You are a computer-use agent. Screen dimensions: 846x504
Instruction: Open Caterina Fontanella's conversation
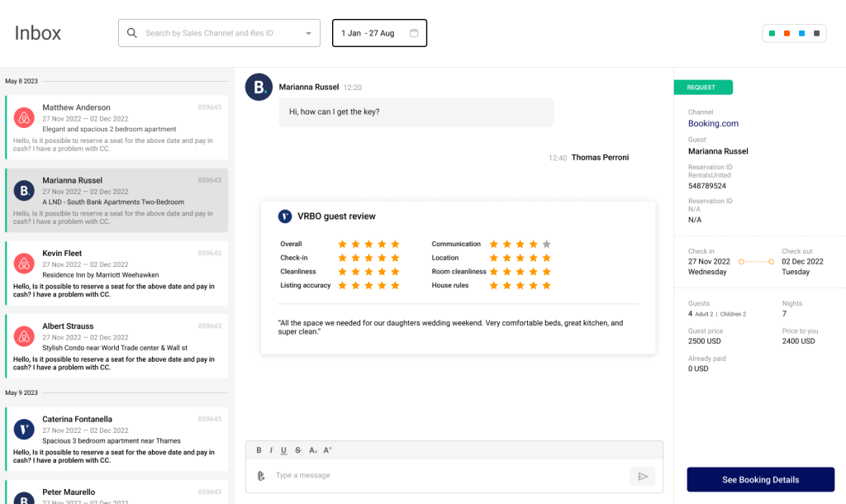tap(117, 439)
